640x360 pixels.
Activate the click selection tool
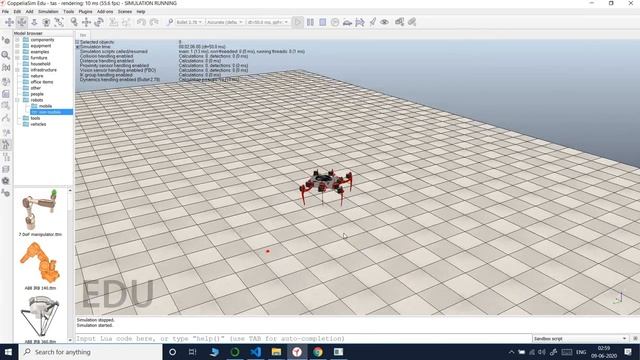[x=74, y=22]
